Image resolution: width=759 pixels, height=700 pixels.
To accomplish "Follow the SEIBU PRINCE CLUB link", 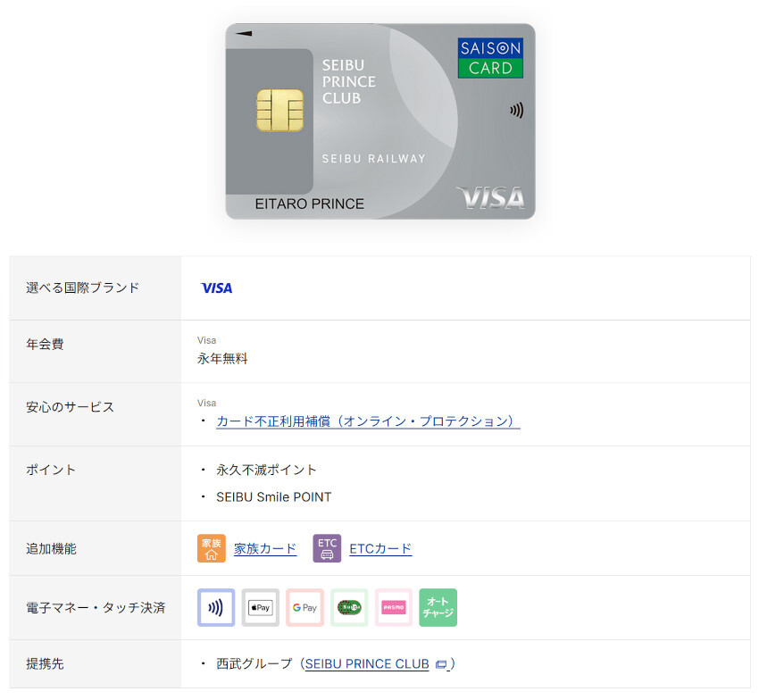I will tap(367, 663).
